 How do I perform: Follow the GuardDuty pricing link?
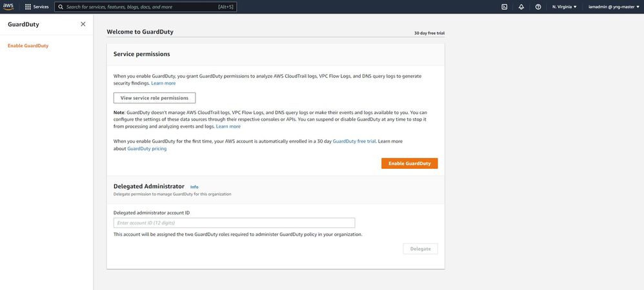(x=147, y=149)
